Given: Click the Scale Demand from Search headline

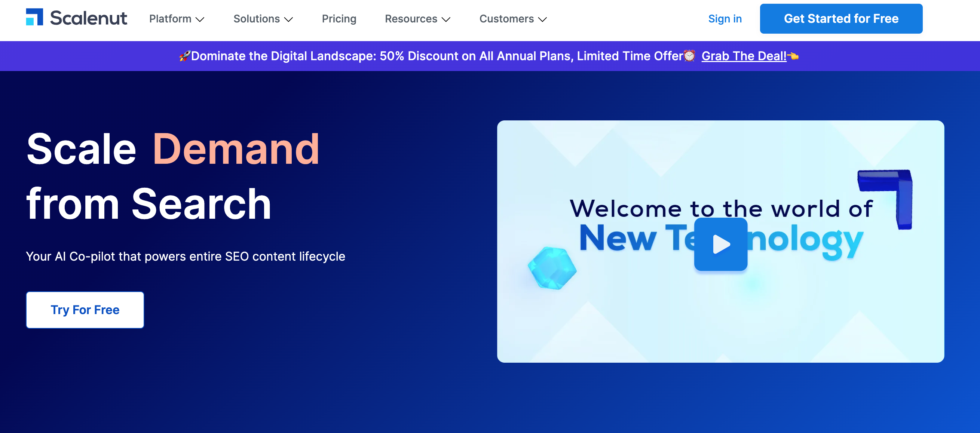Looking at the screenshot, I should (x=173, y=176).
